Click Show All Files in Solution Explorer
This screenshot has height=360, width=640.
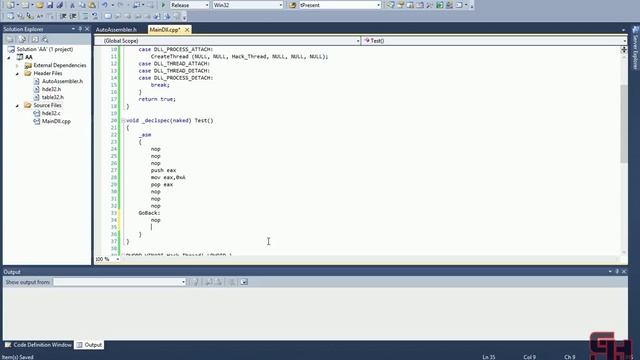22,39
